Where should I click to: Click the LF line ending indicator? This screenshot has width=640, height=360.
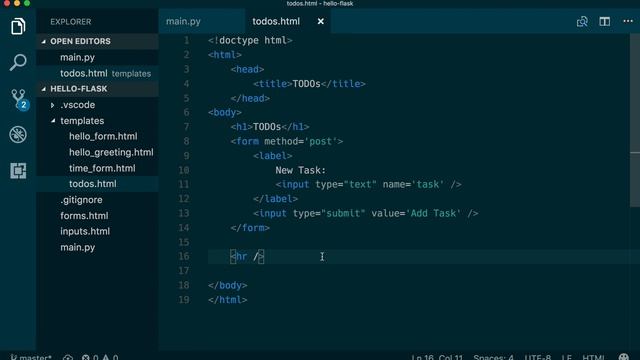pyautogui.click(x=567, y=357)
